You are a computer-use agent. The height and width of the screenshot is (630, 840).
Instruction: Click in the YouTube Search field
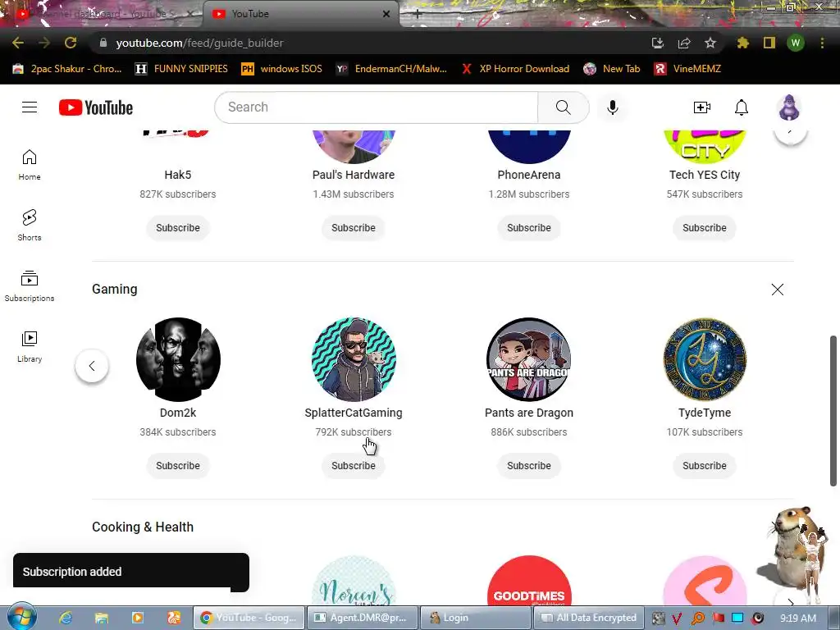377,107
